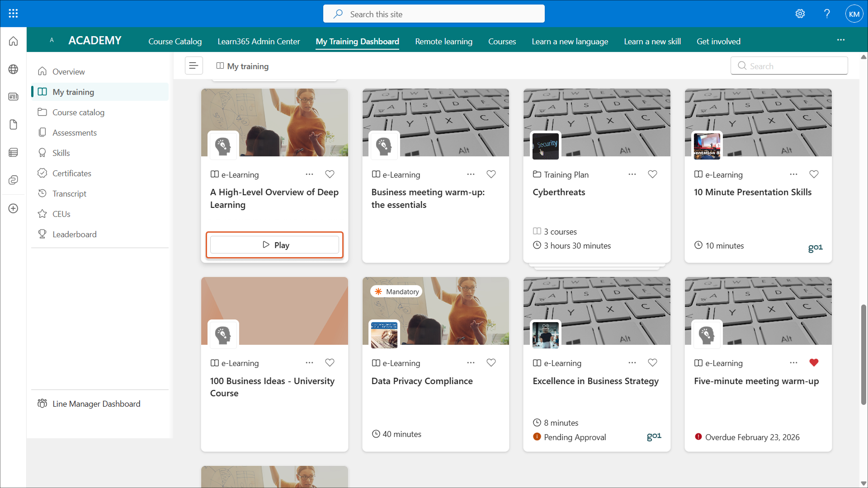Open Overview in the sidebar
The width and height of the screenshot is (868, 488).
coord(100,71)
